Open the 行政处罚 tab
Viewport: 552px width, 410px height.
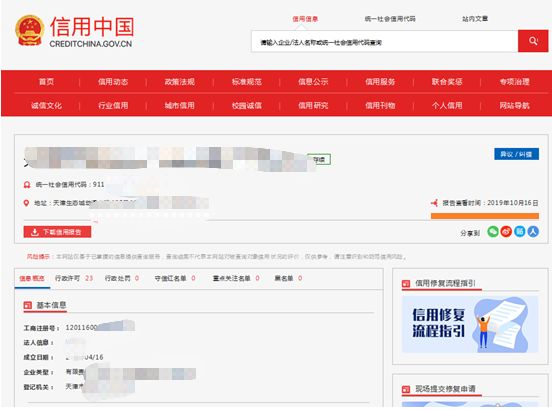click(x=122, y=278)
